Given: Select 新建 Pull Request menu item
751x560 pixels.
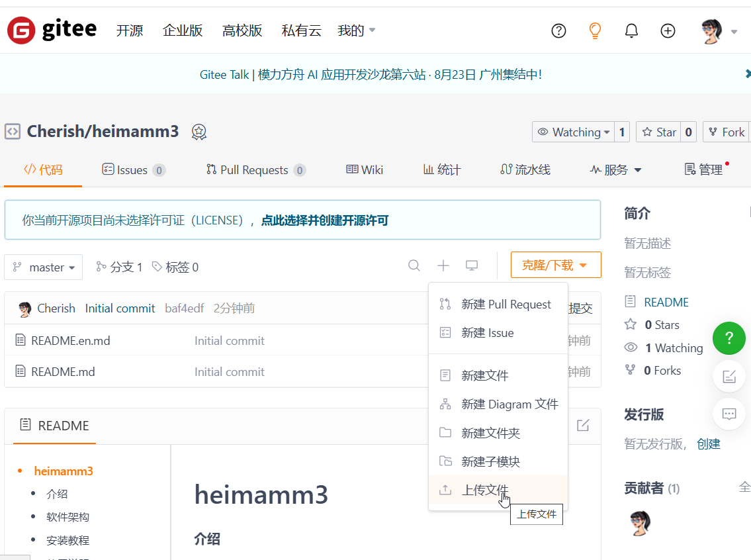Looking at the screenshot, I should (x=498, y=304).
